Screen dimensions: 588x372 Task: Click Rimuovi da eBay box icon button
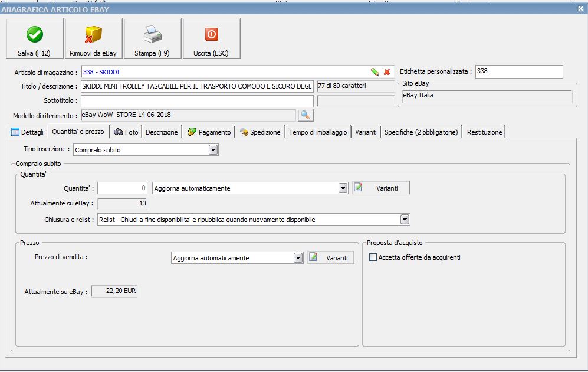[93, 38]
